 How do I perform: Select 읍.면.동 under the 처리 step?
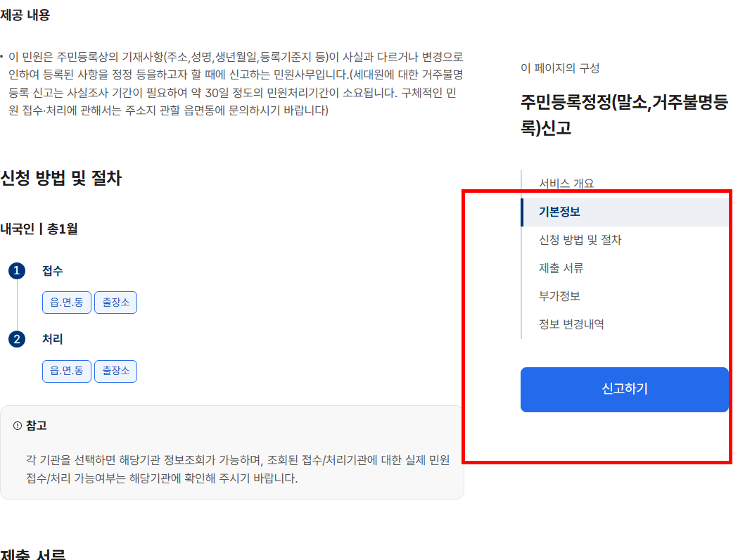pos(66,371)
